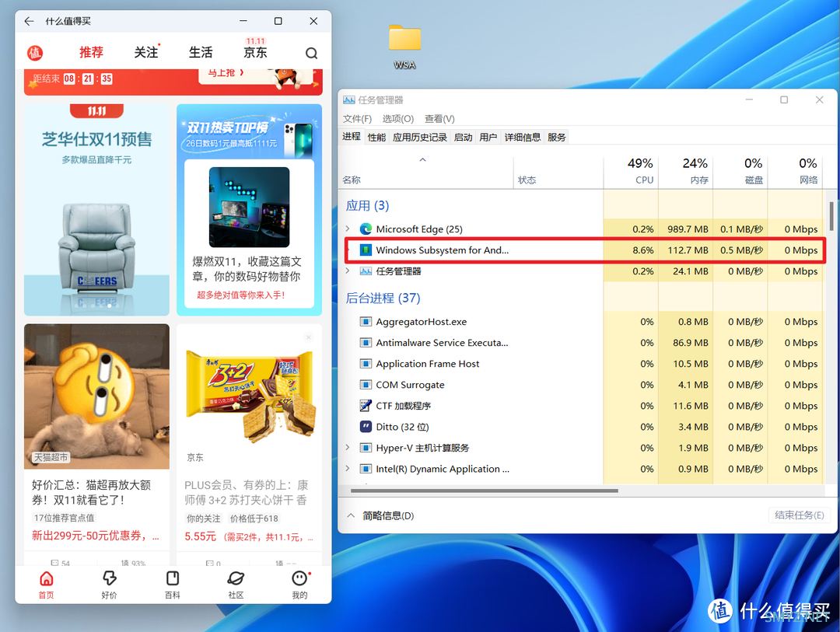The height and width of the screenshot is (632, 840).
Task: Sort processes by the CPU column
Action: (632, 171)
